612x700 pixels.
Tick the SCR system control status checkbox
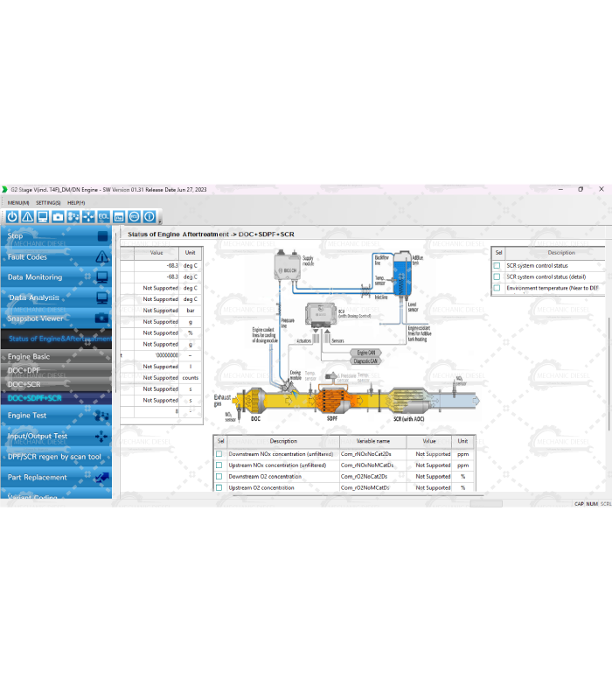pos(497,265)
